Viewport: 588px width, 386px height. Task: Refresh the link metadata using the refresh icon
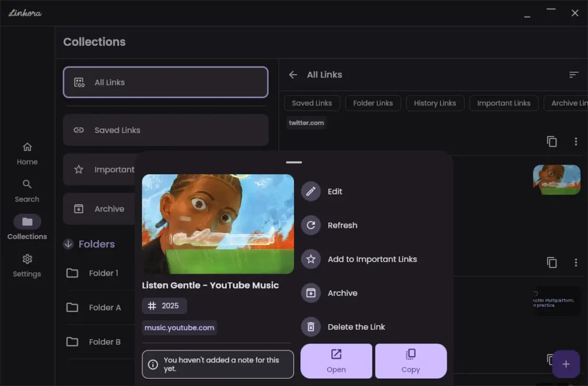311,225
